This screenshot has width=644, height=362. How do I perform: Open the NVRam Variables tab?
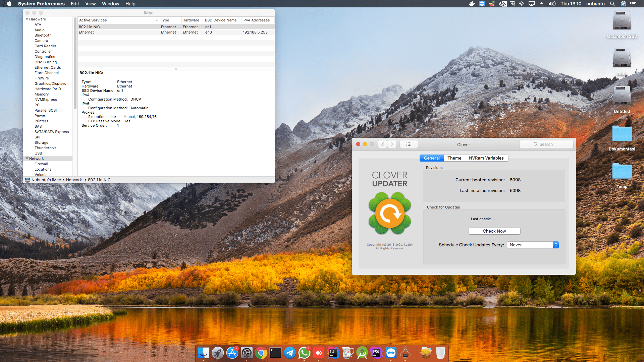click(x=486, y=158)
